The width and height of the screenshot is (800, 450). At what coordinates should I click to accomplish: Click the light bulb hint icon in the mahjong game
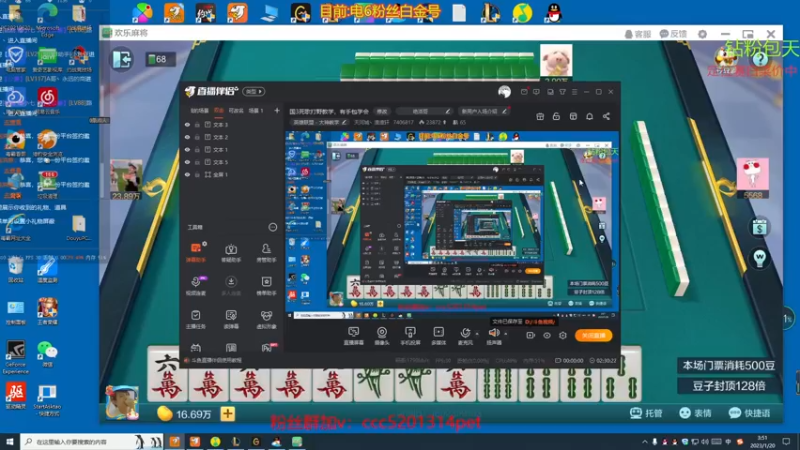(x=760, y=258)
